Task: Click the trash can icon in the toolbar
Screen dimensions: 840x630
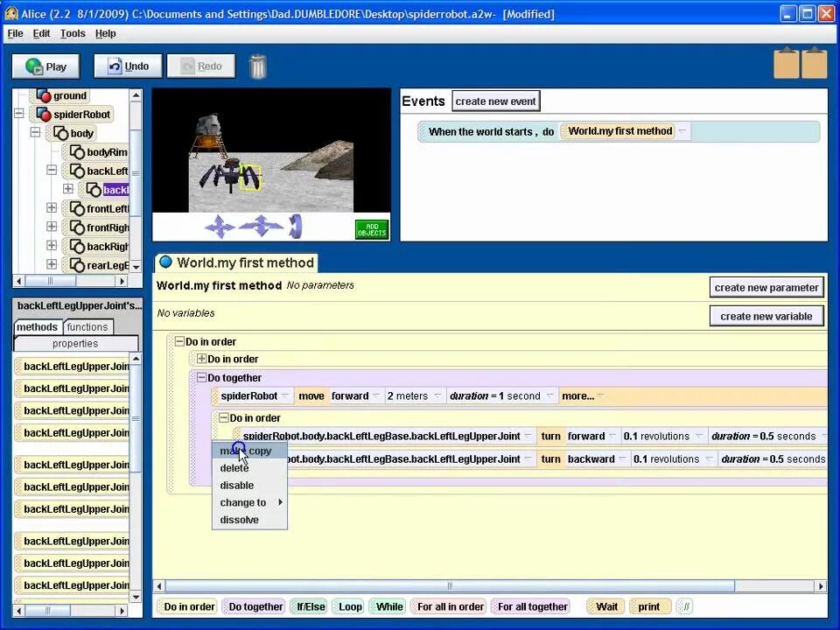Action: 257,67
